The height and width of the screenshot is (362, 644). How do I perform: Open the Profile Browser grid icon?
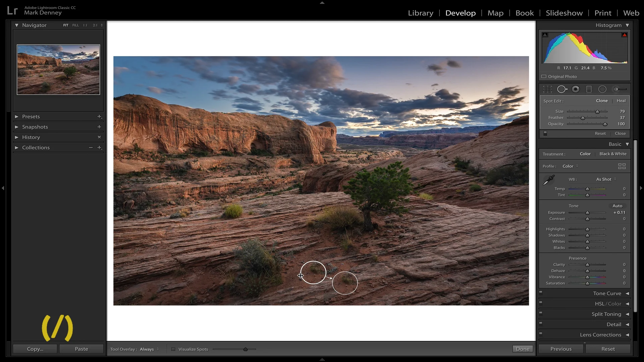pyautogui.click(x=622, y=166)
